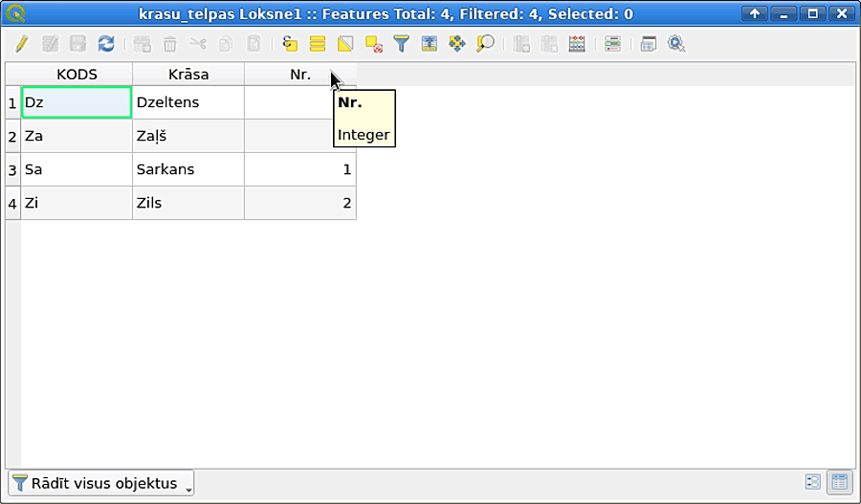861x504 pixels.
Task: Click the paste features clipboard icon
Action: click(254, 43)
